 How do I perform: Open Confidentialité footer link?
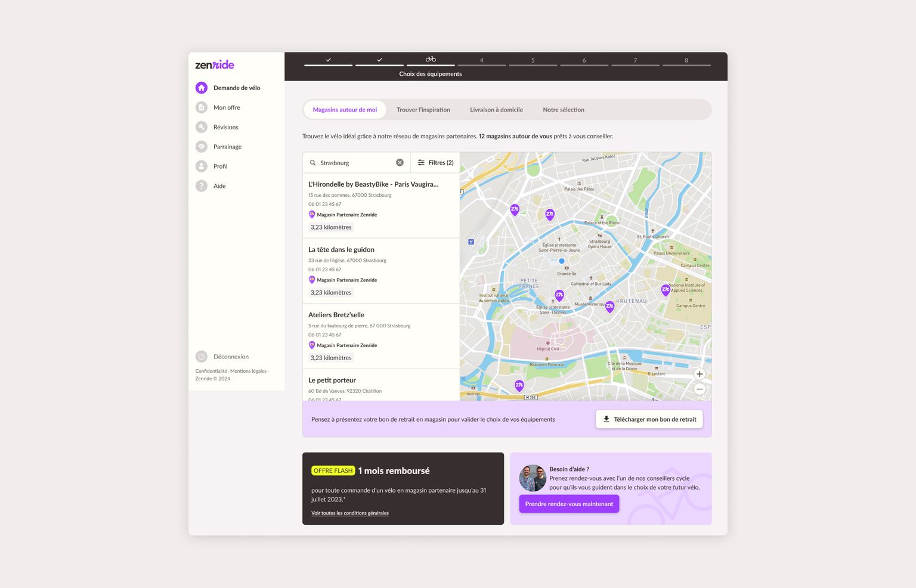click(x=211, y=371)
